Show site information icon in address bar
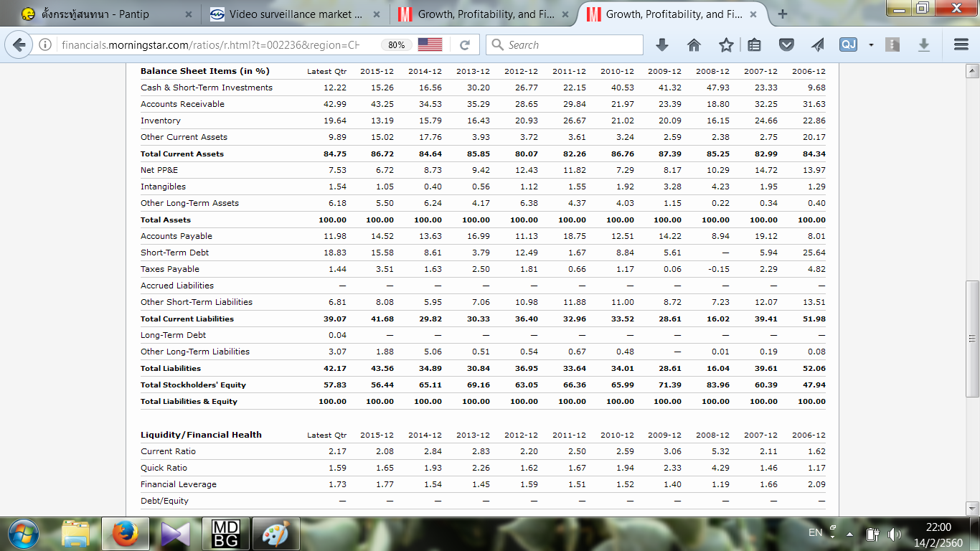The image size is (980, 551). click(45, 44)
